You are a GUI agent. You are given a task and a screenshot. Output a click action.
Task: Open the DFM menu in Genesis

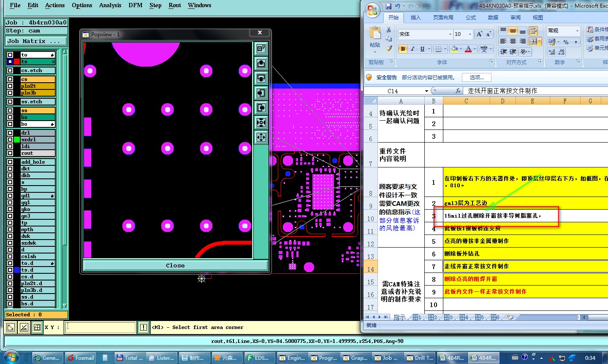tap(136, 5)
